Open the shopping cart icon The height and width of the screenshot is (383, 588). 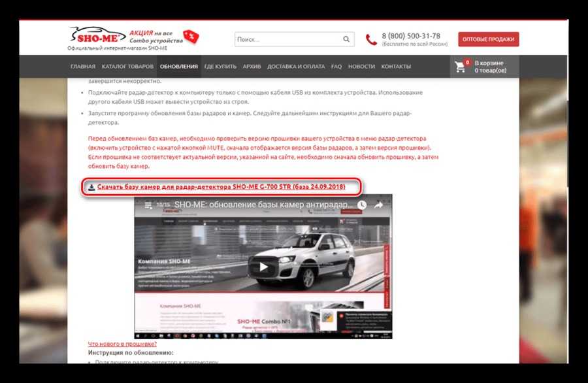pos(461,67)
